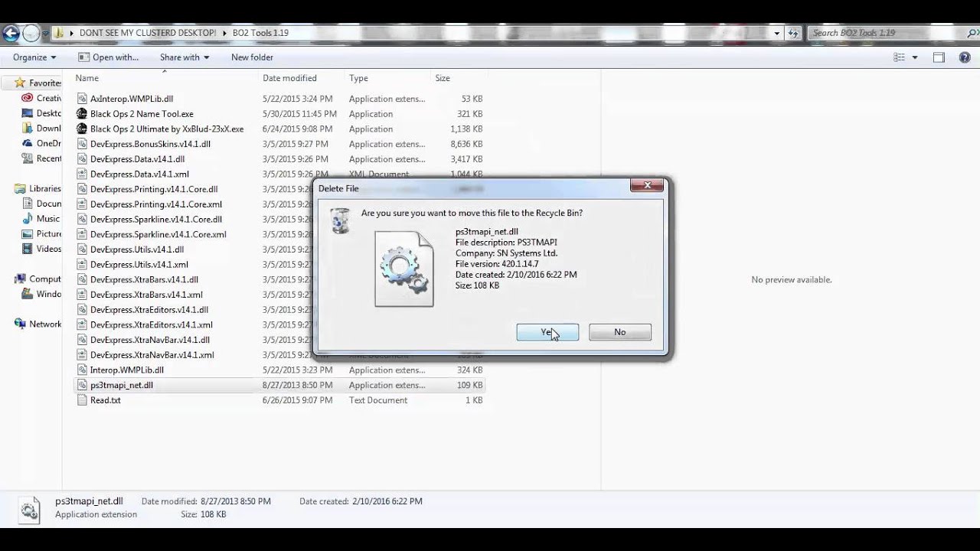Select the Pictures library in sidebar

tap(43, 234)
